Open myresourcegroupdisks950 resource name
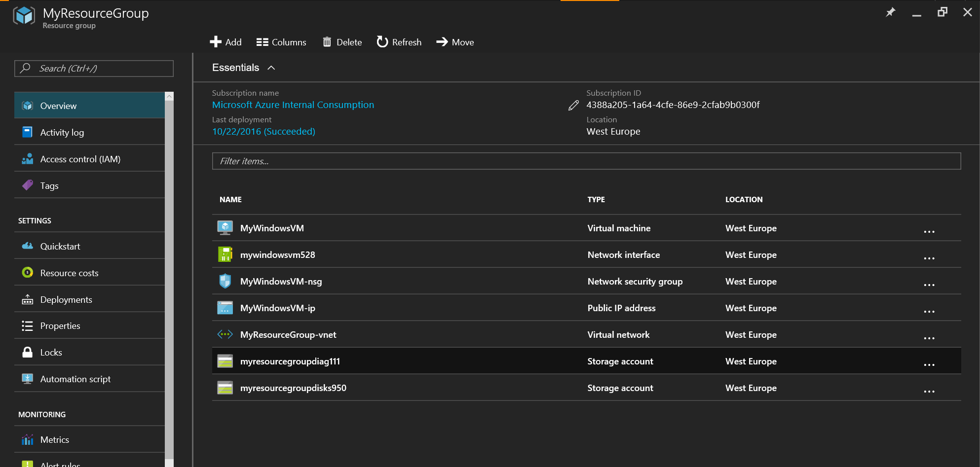Viewport: 980px width, 467px height. click(294, 388)
